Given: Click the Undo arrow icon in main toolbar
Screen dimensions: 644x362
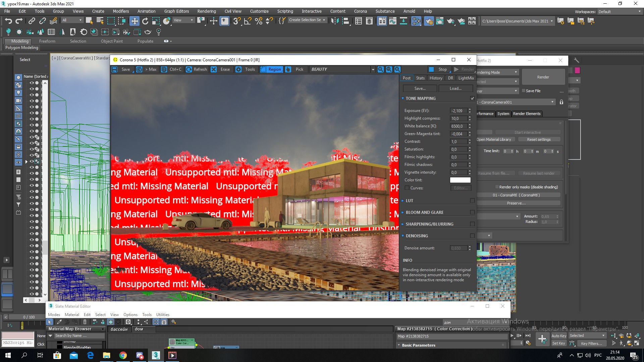Looking at the screenshot, I should pyautogui.click(x=8, y=21).
